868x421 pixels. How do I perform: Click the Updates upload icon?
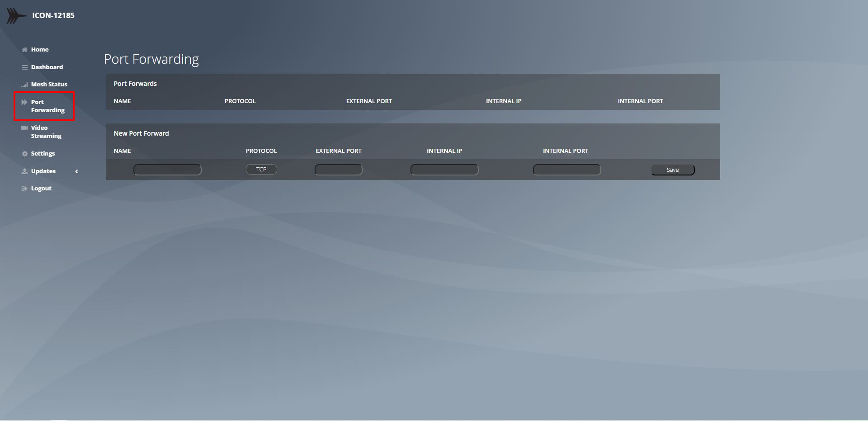pos(24,171)
